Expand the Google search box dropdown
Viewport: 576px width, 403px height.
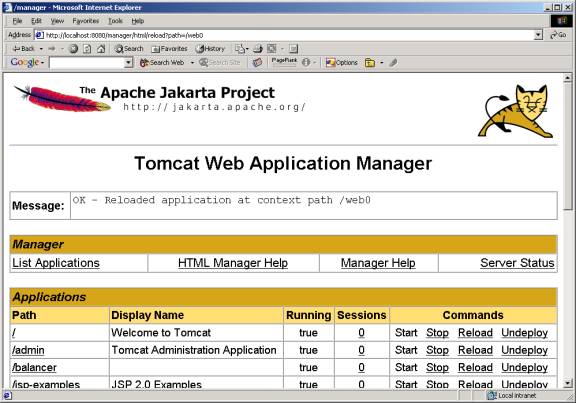(128, 63)
